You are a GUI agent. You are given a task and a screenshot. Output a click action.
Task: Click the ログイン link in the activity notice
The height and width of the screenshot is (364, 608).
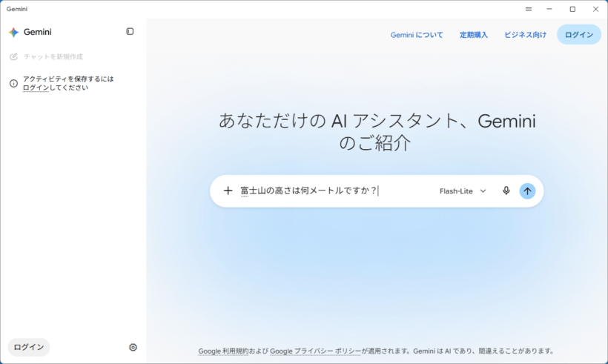36,88
